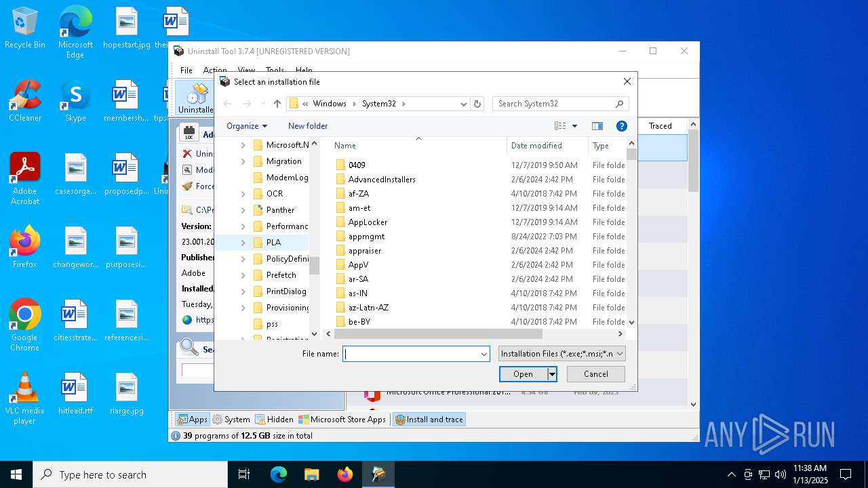This screenshot has height=488, width=868.
Task: Switch to the Hidden tab
Action: click(275, 420)
